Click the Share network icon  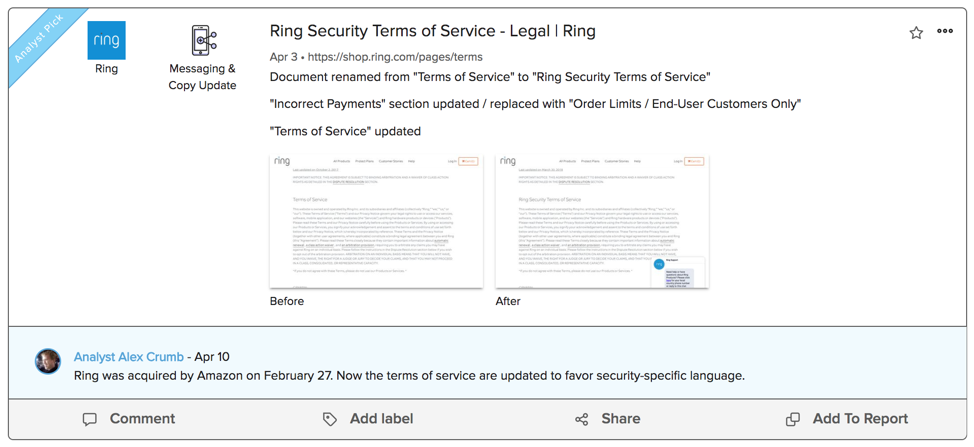click(582, 419)
